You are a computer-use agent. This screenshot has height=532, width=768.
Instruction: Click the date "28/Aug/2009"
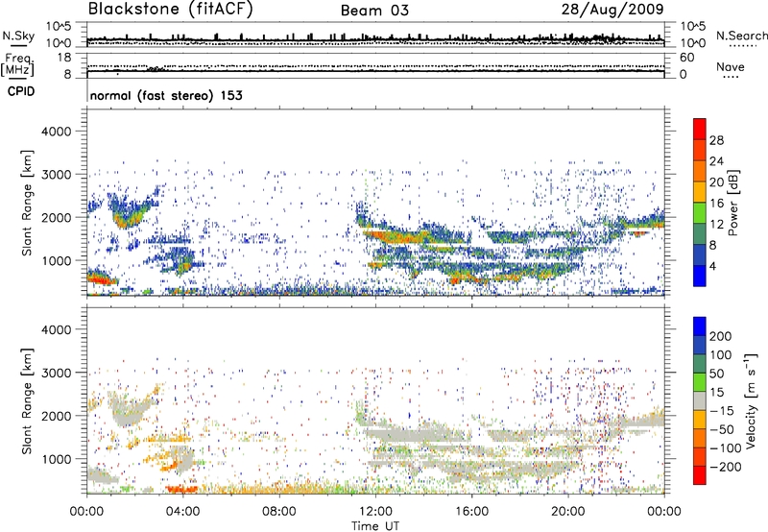click(x=612, y=10)
